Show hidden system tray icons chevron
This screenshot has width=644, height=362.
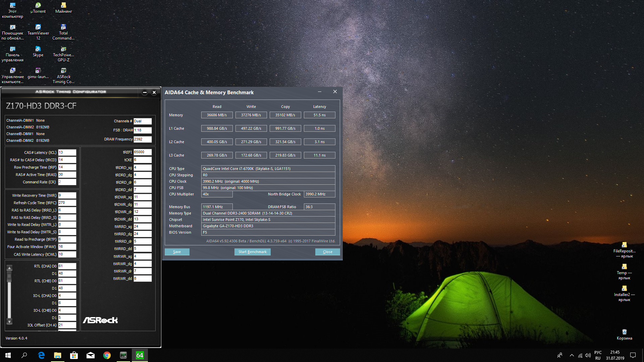coord(572,355)
